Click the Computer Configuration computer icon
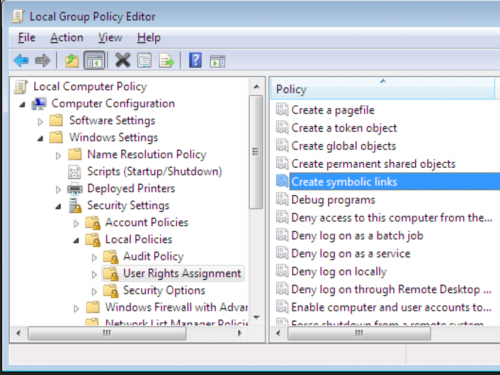The width and height of the screenshot is (500, 375). pos(39,104)
